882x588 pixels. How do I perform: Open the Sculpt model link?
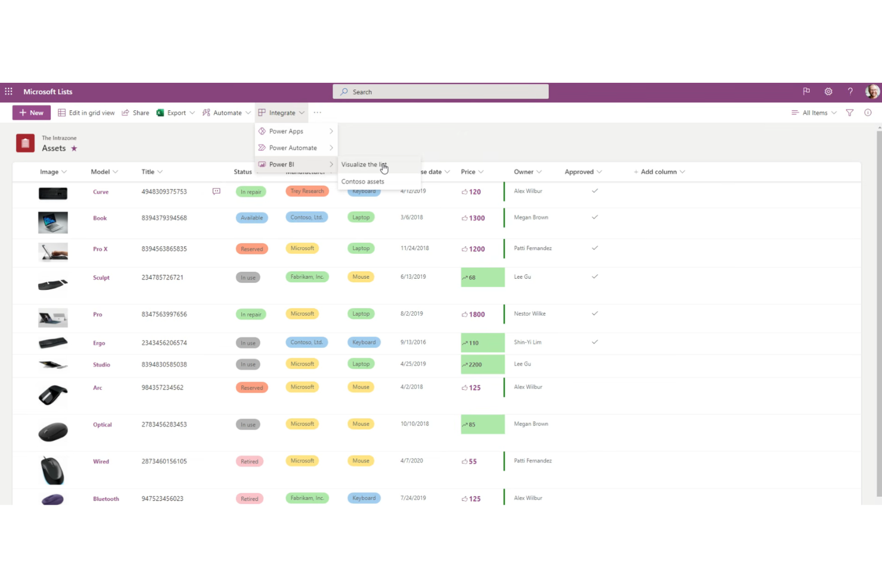(101, 278)
